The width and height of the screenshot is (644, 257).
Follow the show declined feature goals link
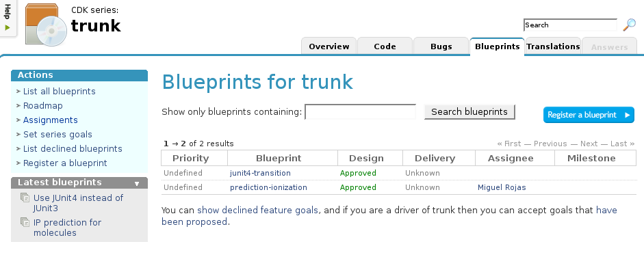pyautogui.click(x=257, y=211)
